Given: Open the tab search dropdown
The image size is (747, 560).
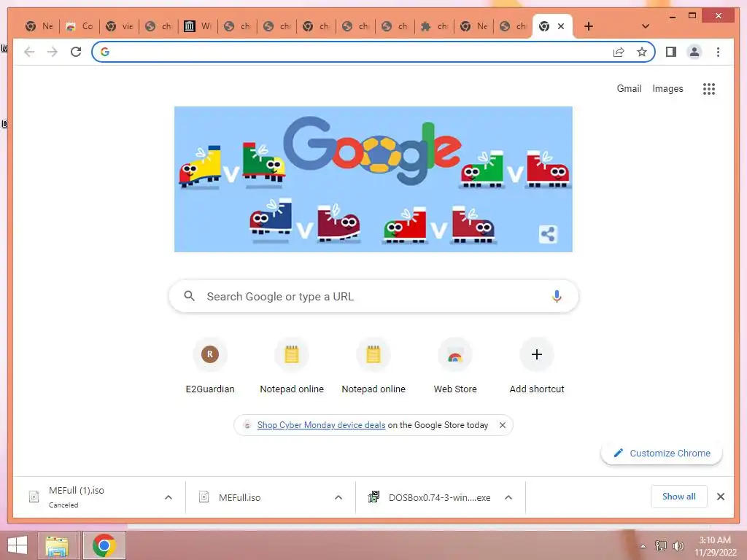Looking at the screenshot, I should click(x=646, y=26).
